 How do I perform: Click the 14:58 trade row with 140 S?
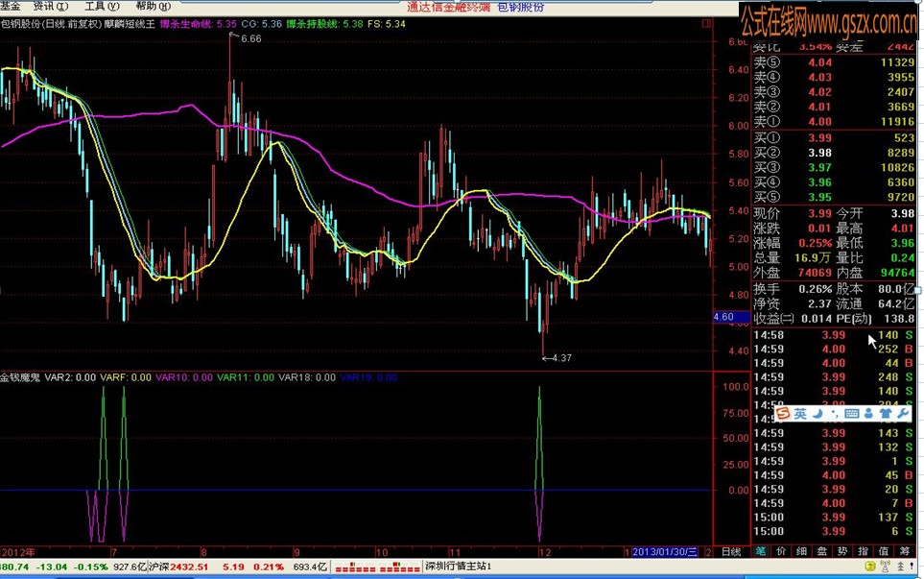[x=833, y=335]
